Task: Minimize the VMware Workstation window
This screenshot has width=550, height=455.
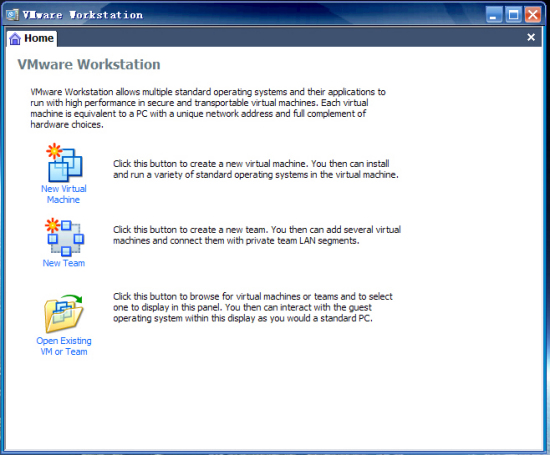Action: pyautogui.click(x=494, y=15)
